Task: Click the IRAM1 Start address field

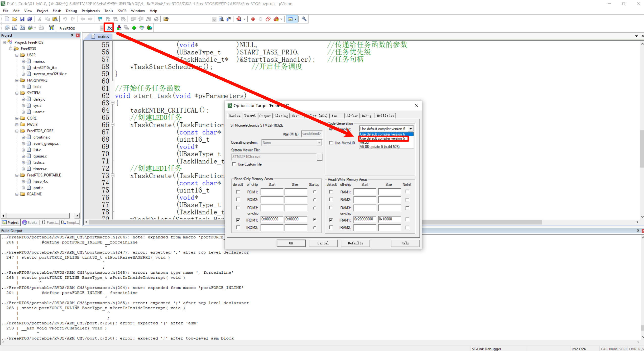Action: 364,219
